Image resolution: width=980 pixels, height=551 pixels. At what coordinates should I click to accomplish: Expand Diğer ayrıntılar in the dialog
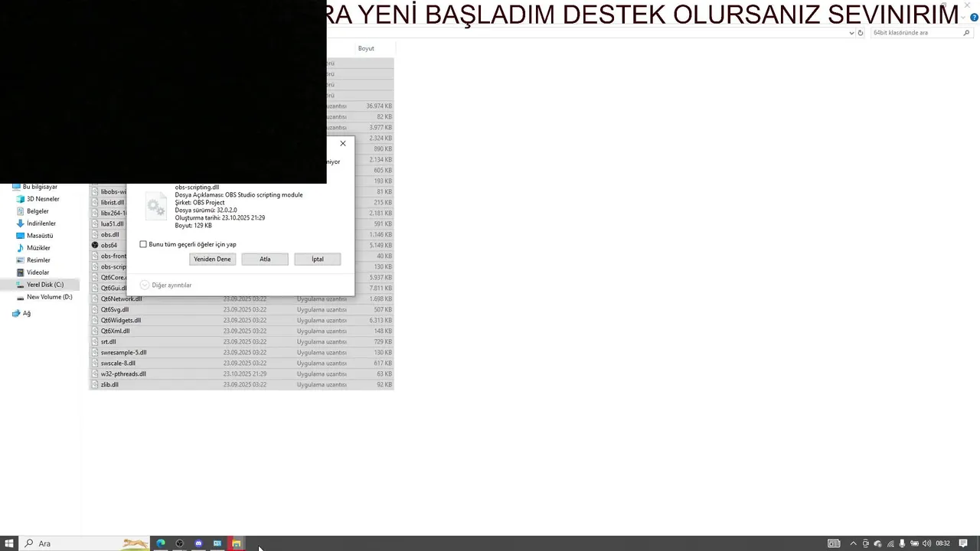click(x=166, y=285)
